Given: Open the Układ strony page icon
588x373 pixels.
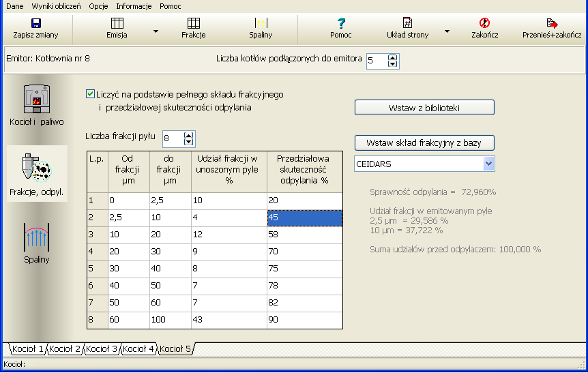Looking at the screenshot, I should click(x=407, y=23).
